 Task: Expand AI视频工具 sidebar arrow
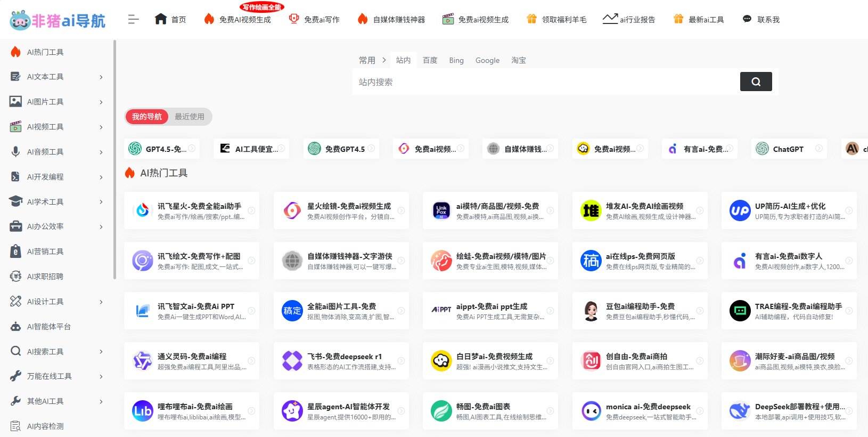click(101, 127)
